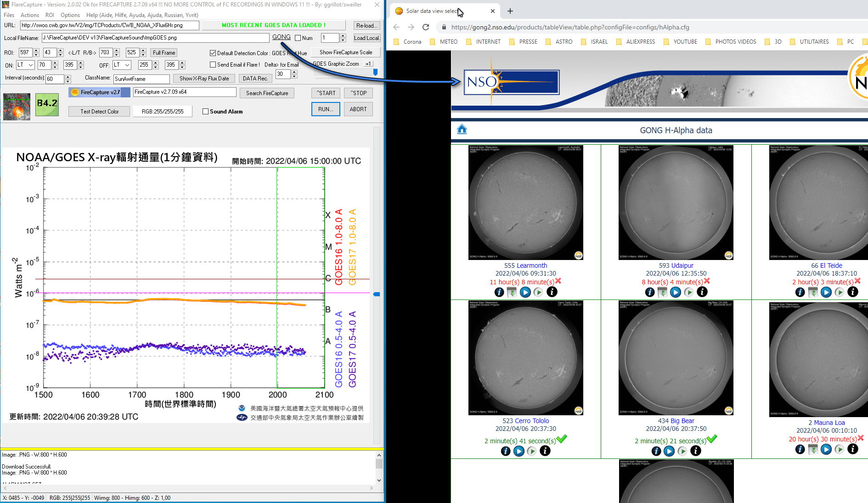Click the solar flare preview thumbnail in FlareCapture
Viewport: 868px width, 503px height.
(x=17, y=107)
